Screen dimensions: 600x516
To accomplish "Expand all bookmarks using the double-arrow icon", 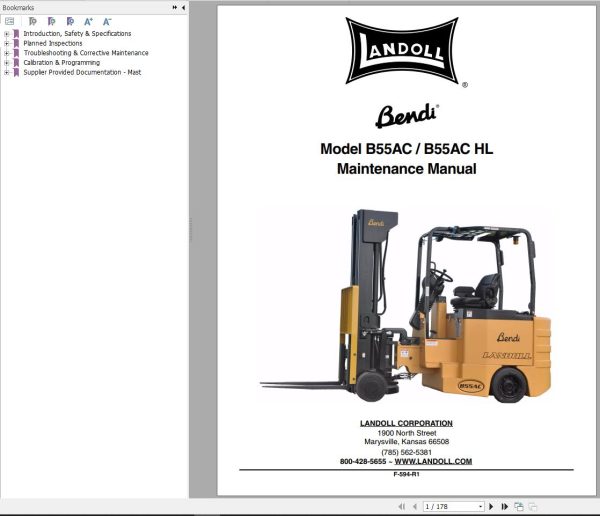I will (x=174, y=7).
